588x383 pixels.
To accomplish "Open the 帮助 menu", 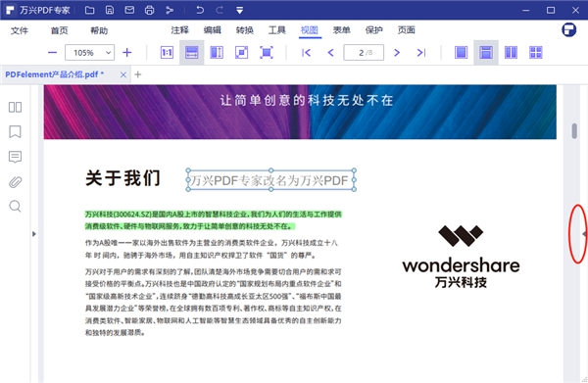I will (x=99, y=30).
